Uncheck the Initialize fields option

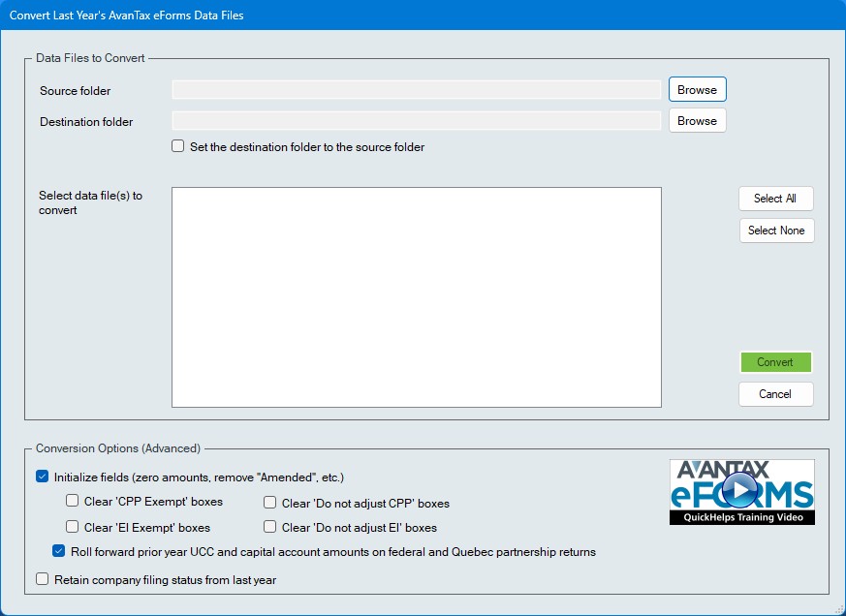pos(43,477)
